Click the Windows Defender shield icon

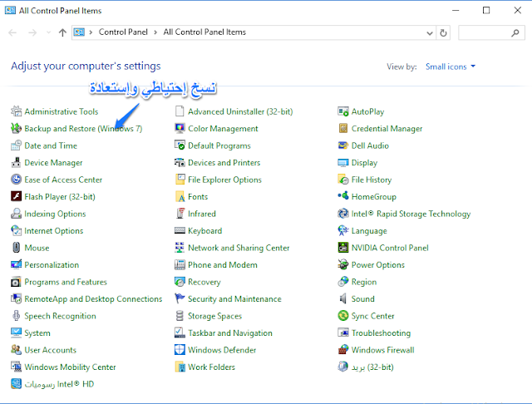click(180, 350)
